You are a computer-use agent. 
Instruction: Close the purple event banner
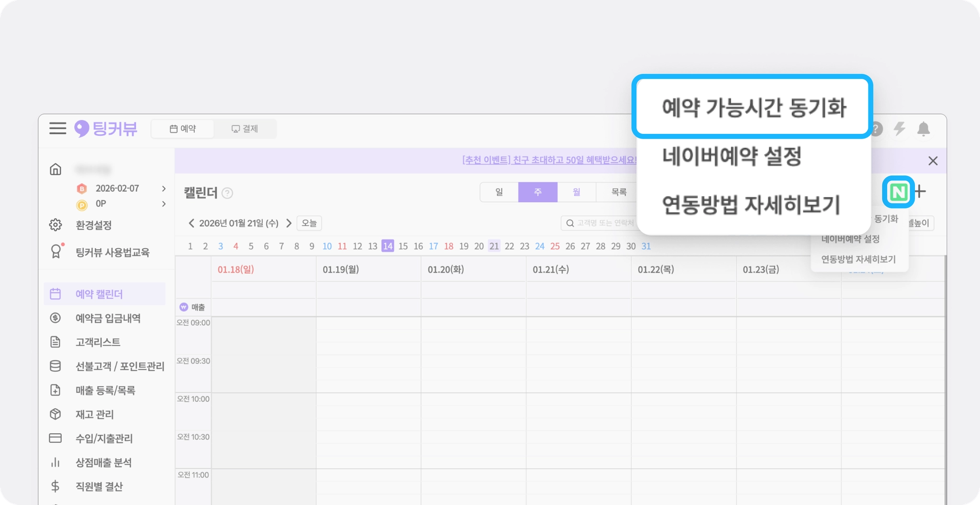pyautogui.click(x=933, y=161)
